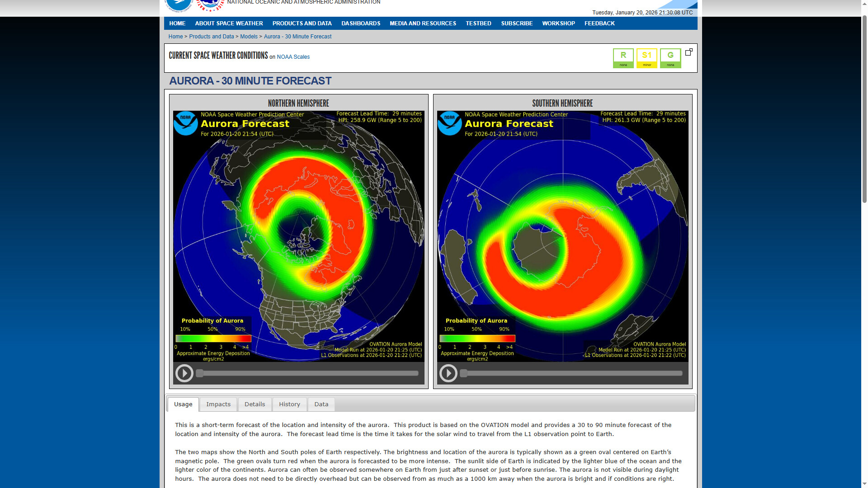Open the Dashboards menu
The width and height of the screenshot is (868, 488).
(x=360, y=23)
